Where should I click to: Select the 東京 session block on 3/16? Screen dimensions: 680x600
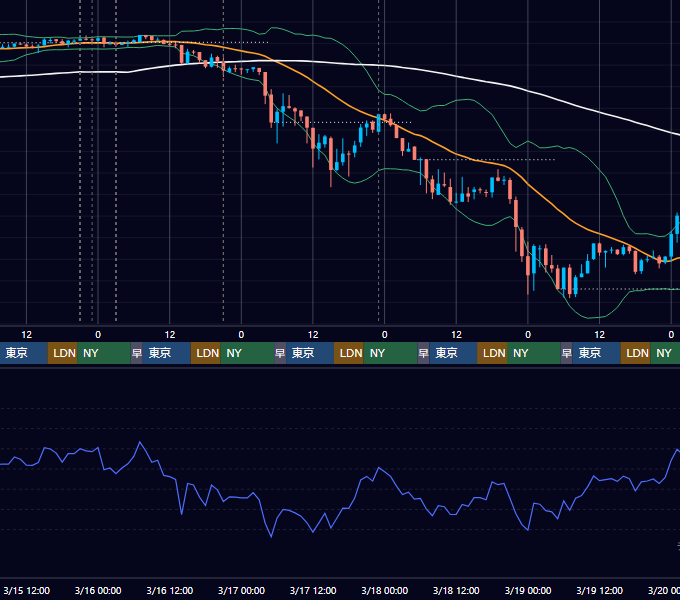[x=167, y=353]
